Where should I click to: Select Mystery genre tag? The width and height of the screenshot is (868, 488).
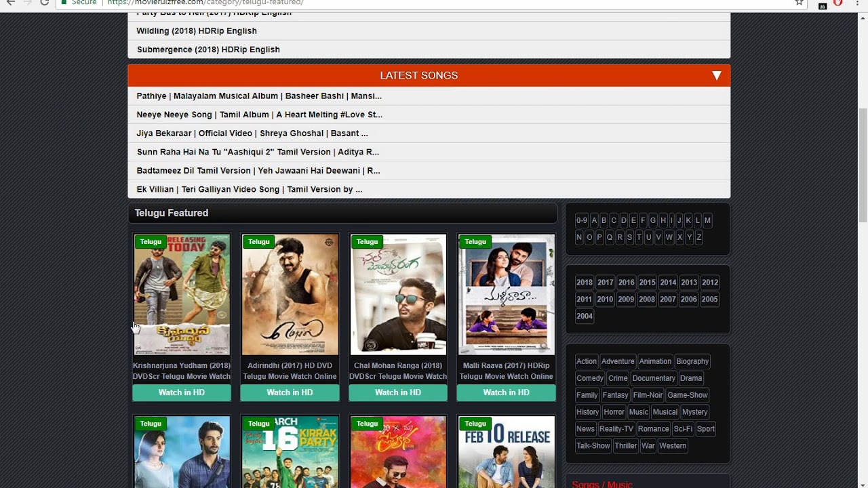[x=694, y=413]
